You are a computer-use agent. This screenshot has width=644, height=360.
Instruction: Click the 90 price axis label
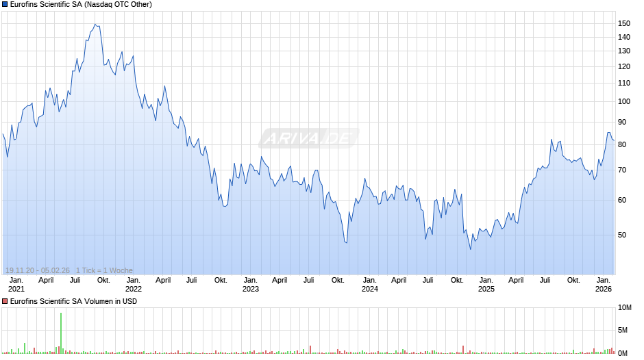point(622,122)
